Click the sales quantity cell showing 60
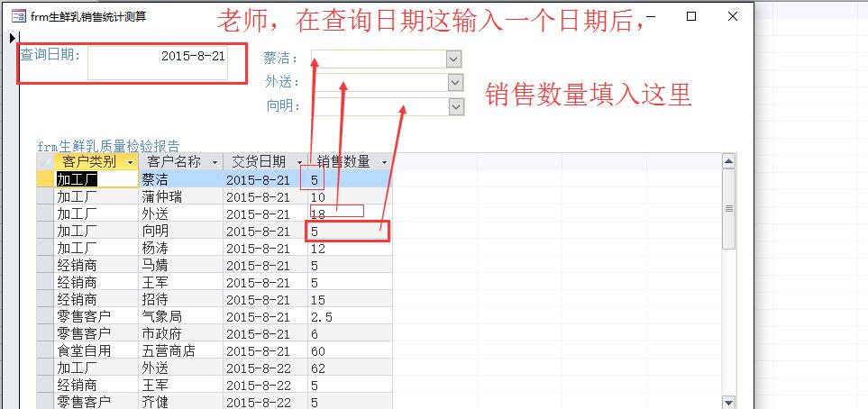Screen dimensions: 868x409 tap(350, 350)
